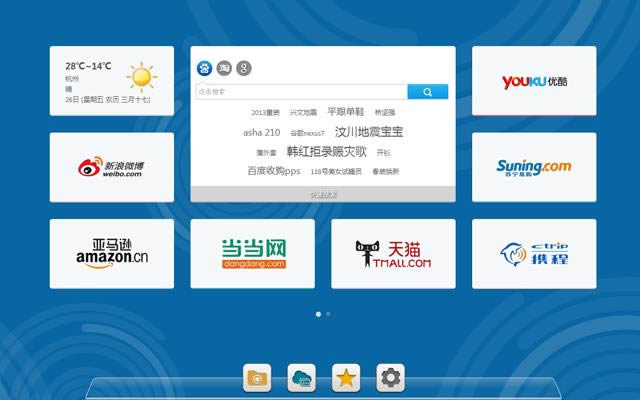Click the gray bar below hot searches
The image size is (640, 400).
[x=323, y=194]
